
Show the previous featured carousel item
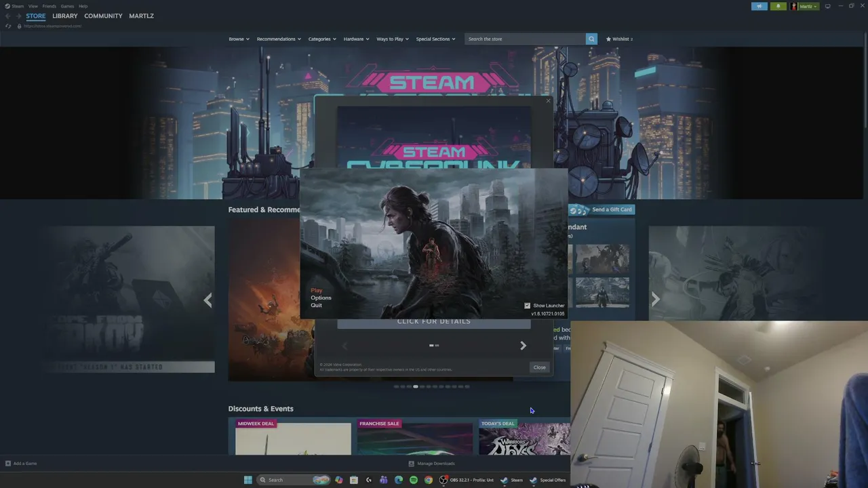208,300
